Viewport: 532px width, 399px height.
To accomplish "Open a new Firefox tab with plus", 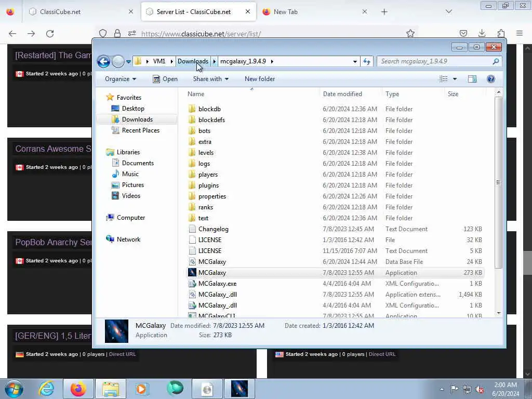I will [x=384, y=12].
